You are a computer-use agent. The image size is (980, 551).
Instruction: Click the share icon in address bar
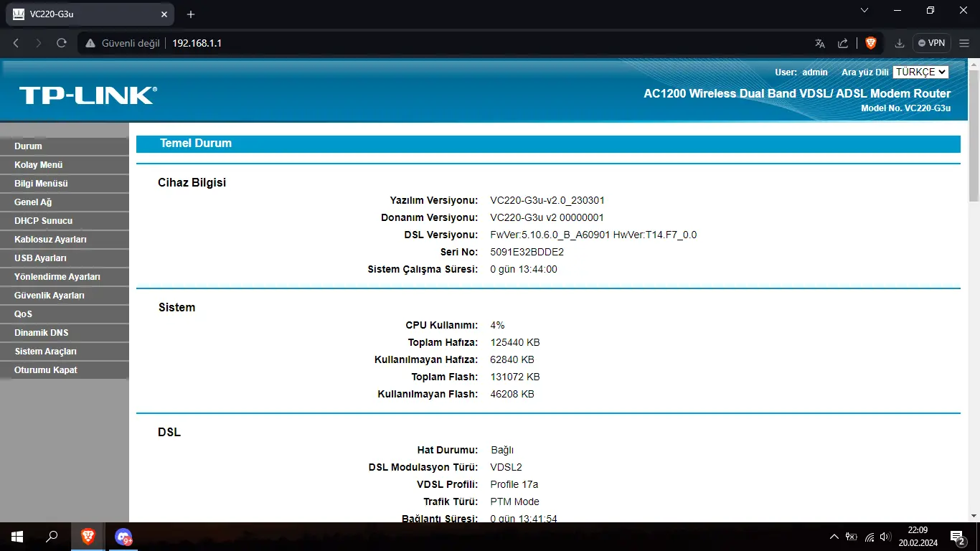pyautogui.click(x=843, y=43)
